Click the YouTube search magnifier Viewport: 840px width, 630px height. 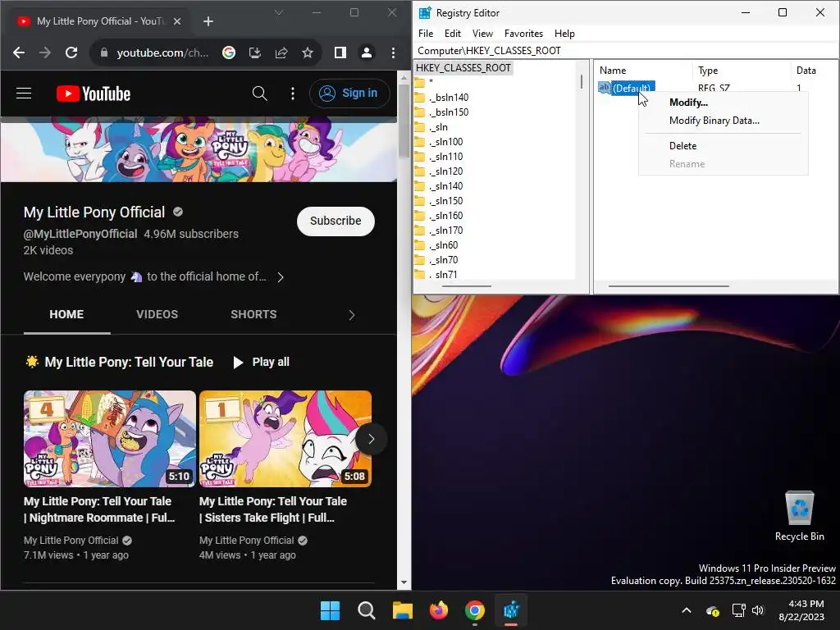click(x=259, y=94)
